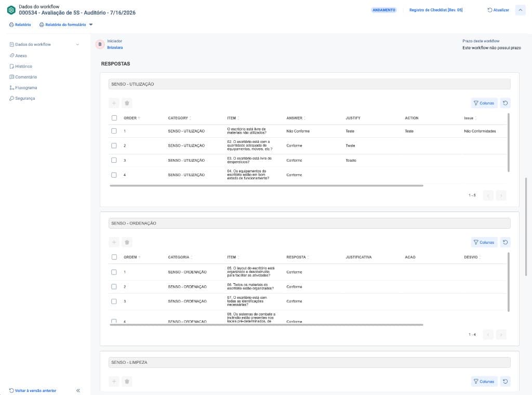The height and width of the screenshot is (395, 532).
Task: Delete selected row in SENSO - ORDENAÇÃO table
Action: coord(127,242)
